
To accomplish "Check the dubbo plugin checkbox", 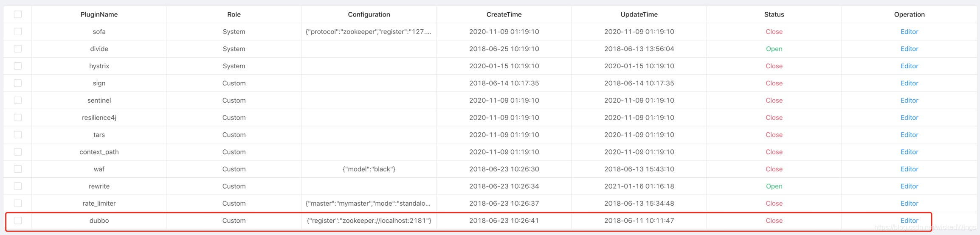I will pyautogui.click(x=17, y=221).
